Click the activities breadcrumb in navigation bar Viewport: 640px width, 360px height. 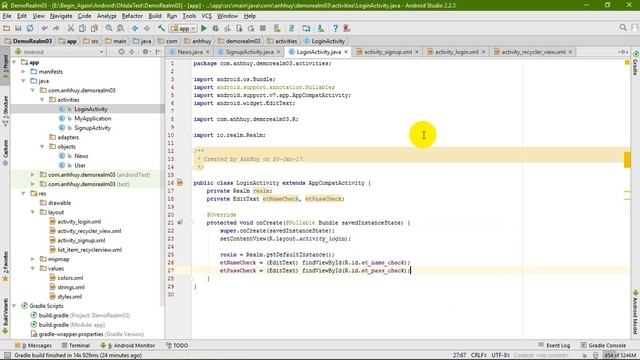click(x=282, y=41)
